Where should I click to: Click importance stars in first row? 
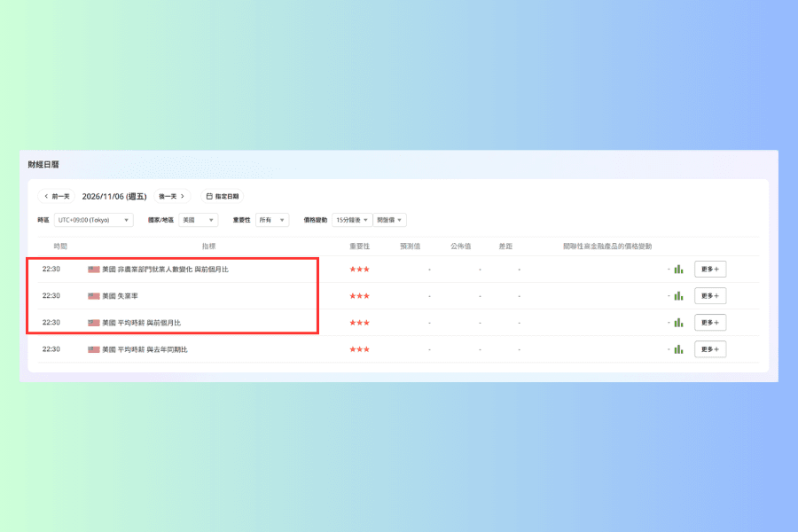[359, 270]
